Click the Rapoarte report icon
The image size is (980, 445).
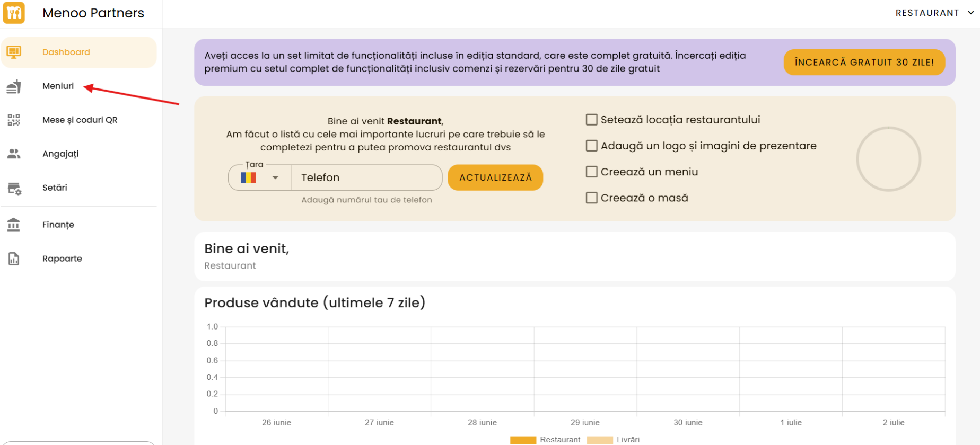(14, 259)
